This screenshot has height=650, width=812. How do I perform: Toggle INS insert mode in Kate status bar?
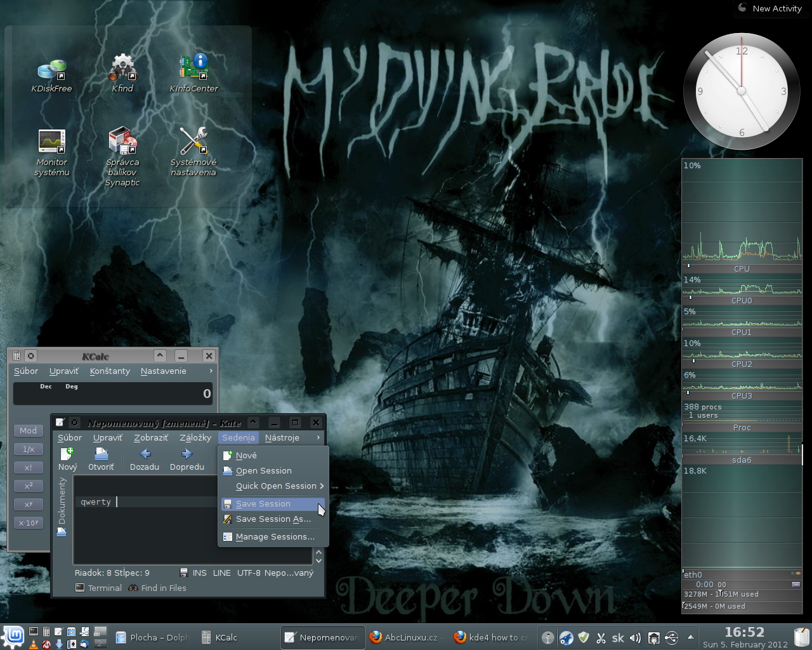[x=199, y=573]
